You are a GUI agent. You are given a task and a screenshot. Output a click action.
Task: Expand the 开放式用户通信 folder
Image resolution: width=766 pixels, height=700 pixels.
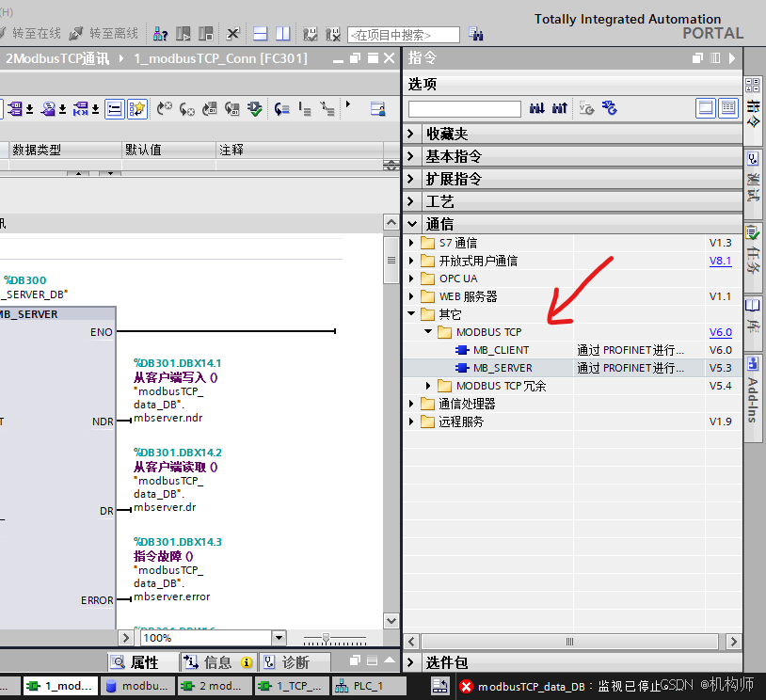(x=411, y=261)
